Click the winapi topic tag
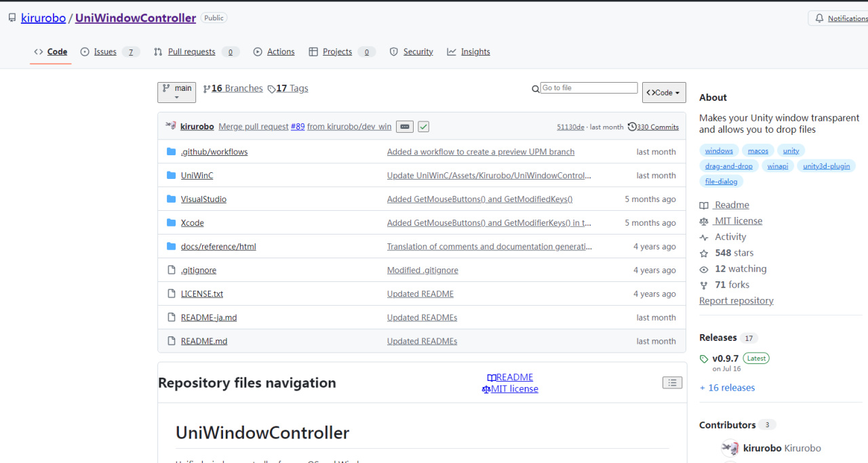The height and width of the screenshot is (463, 868). [x=778, y=166]
